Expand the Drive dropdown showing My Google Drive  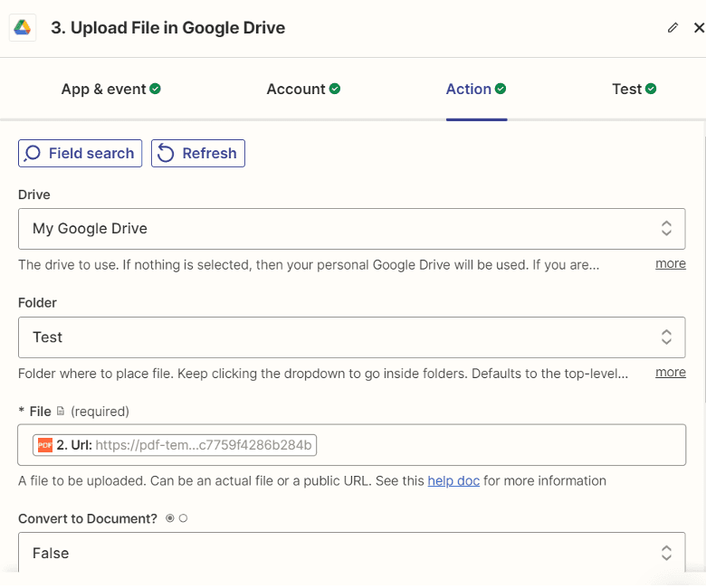click(351, 229)
